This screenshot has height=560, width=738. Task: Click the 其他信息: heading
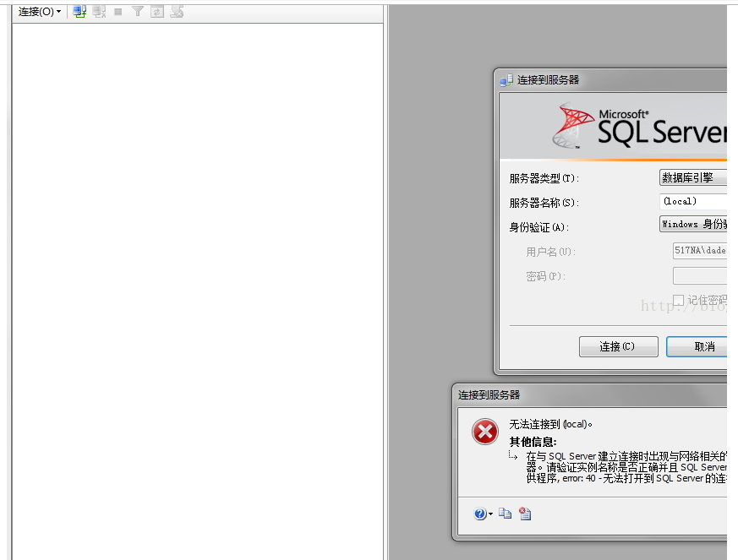(533, 442)
